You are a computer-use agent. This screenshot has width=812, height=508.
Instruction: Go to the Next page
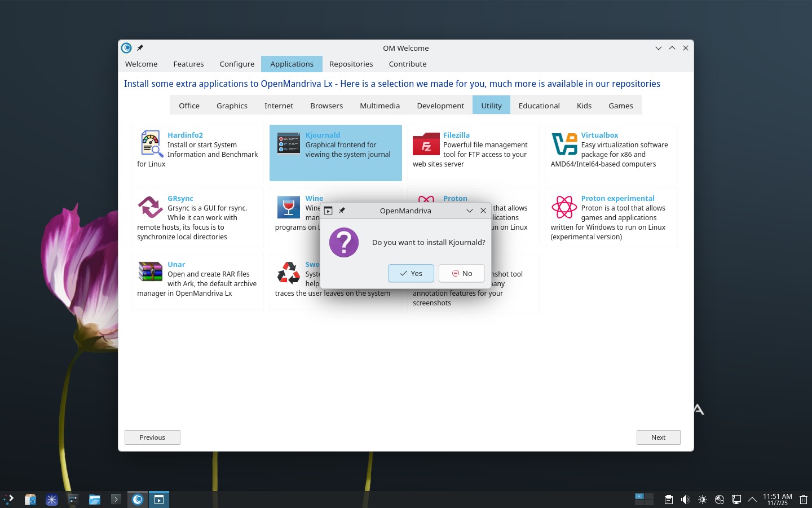[658, 437]
